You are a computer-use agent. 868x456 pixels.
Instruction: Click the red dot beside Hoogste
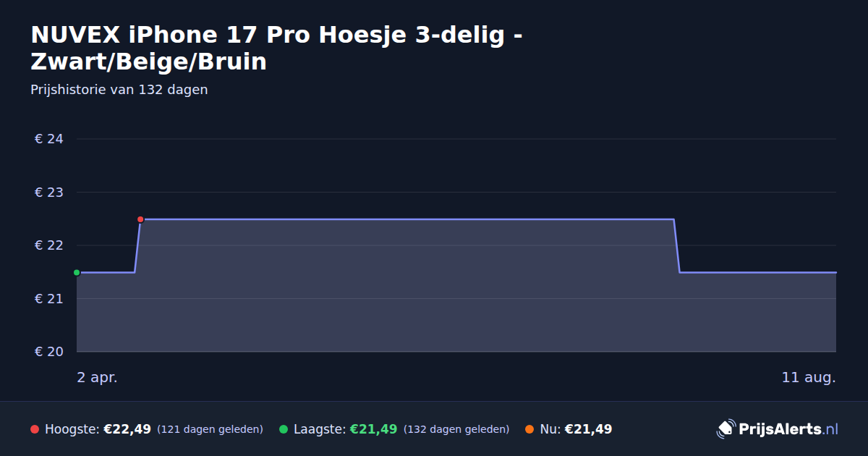(35, 429)
